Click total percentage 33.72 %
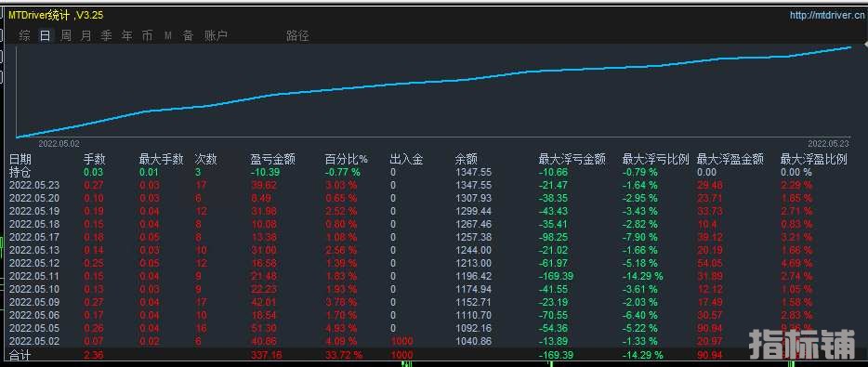This screenshot has height=367, width=868. coord(344,355)
